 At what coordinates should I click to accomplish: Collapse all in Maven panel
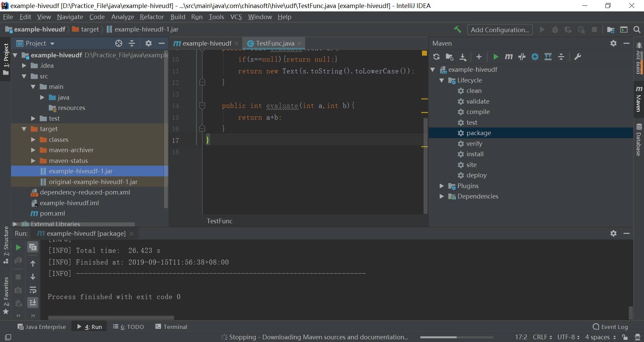pos(561,57)
